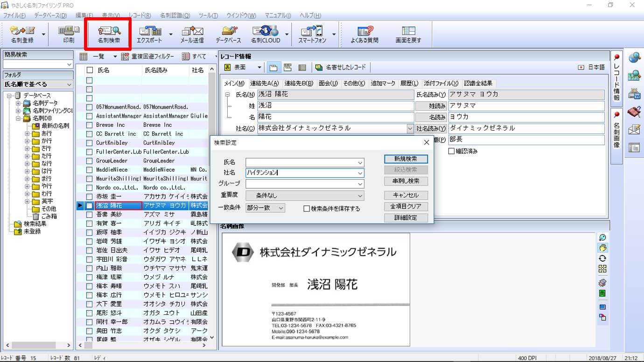Select the third dark layout icon in レコード情報

(x=302, y=67)
